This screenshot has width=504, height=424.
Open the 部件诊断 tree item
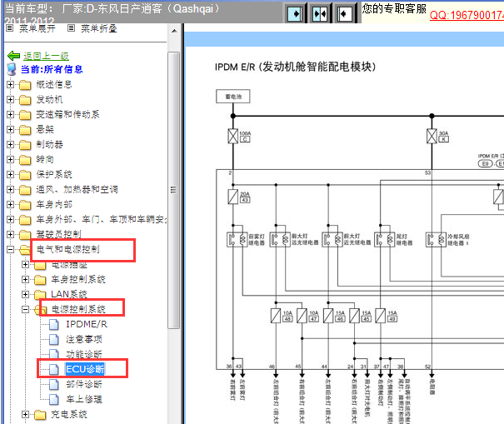[x=84, y=385]
